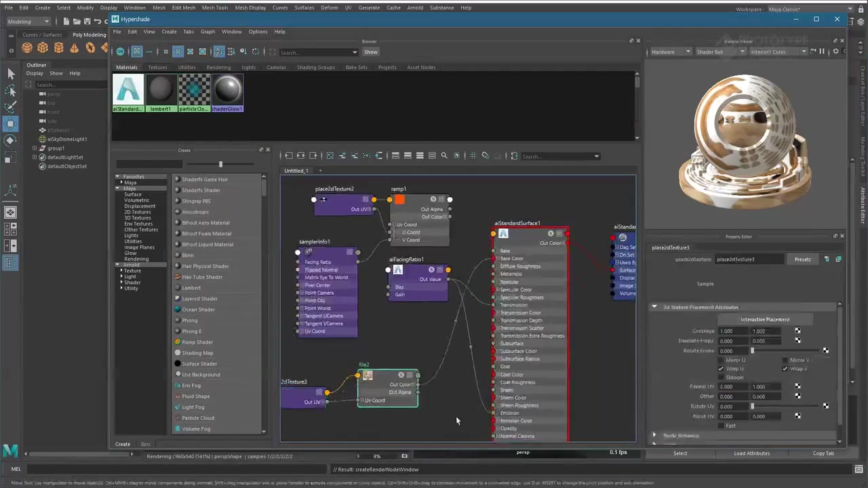Image resolution: width=868 pixels, height=488 pixels.
Task: Enable the Mirror U checkbox
Action: [x=721, y=361]
